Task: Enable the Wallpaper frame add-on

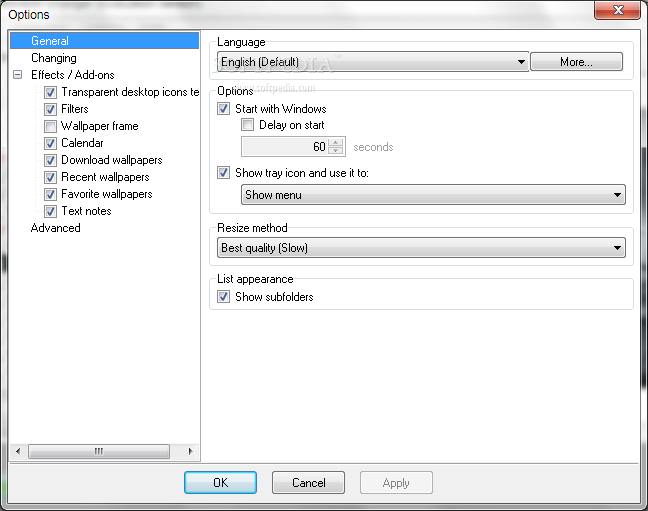Action: [x=50, y=126]
